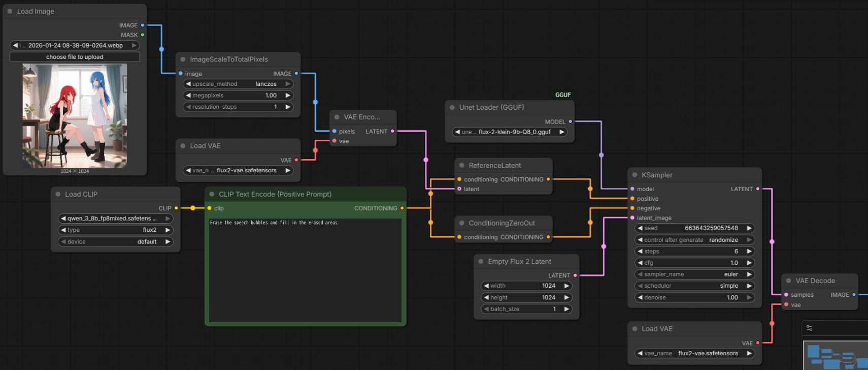Click the KSampler LATENT output socket

click(758, 189)
